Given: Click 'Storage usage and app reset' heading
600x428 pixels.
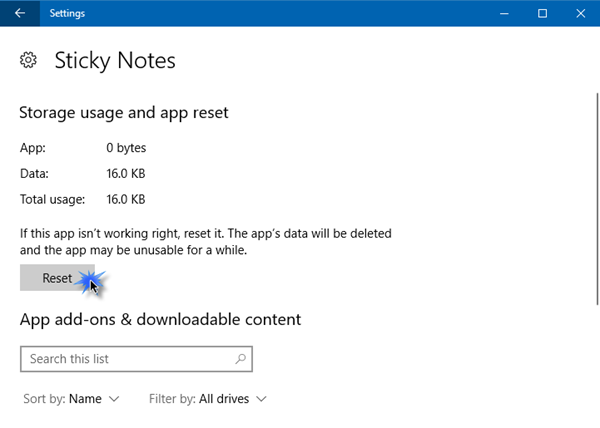Looking at the screenshot, I should click(x=124, y=112).
